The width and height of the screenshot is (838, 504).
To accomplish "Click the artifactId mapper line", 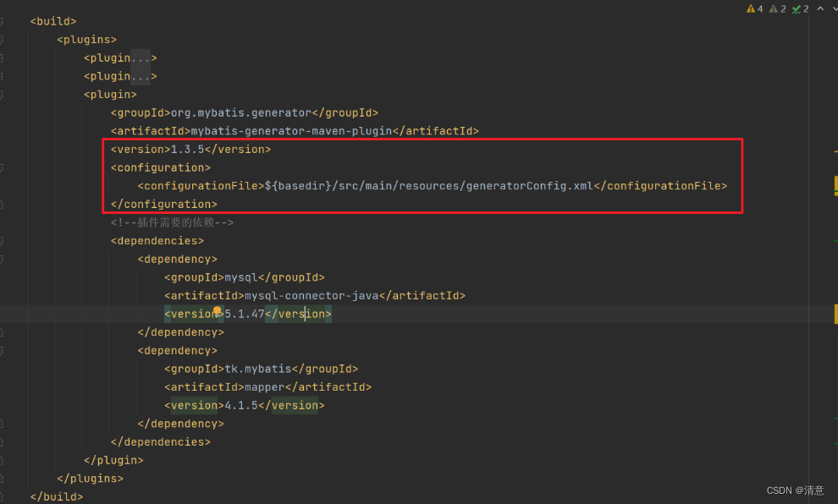I will (267, 387).
